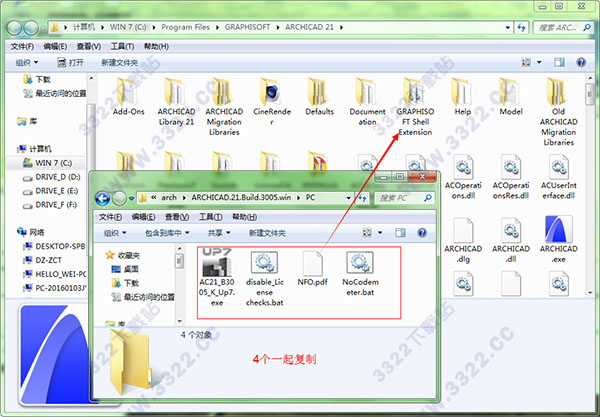Open 文件(F) menu in PC window
This screenshot has height=417, width=600.
pyautogui.click(x=110, y=217)
